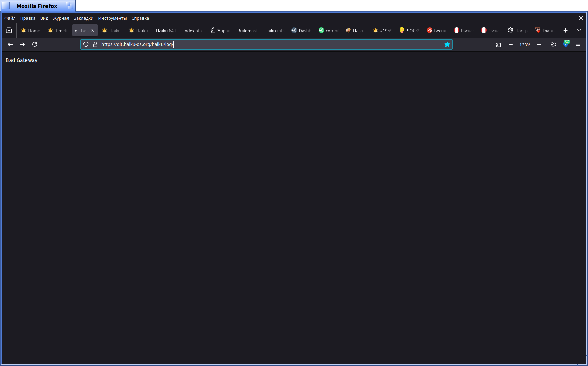Image resolution: width=588 pixels, height=366 pixels.
Task: Toggle the bookmark star for this page
Action: tap(447, 44)
